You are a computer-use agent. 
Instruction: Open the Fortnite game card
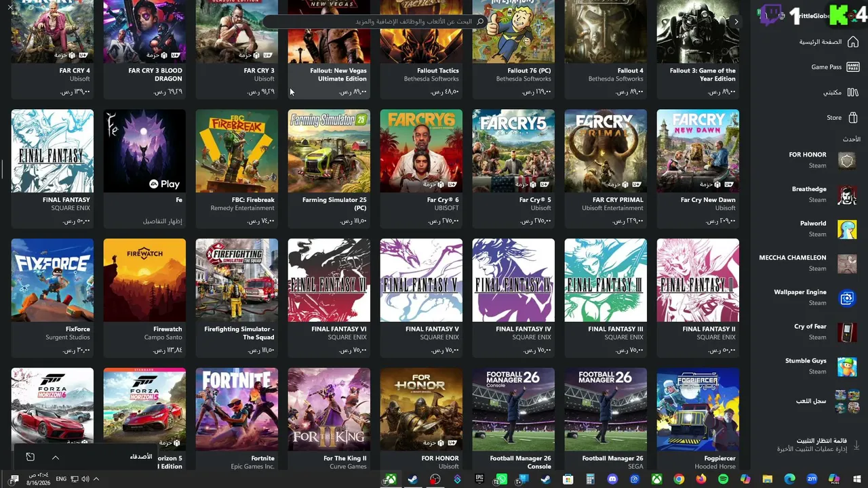(237, 419)
